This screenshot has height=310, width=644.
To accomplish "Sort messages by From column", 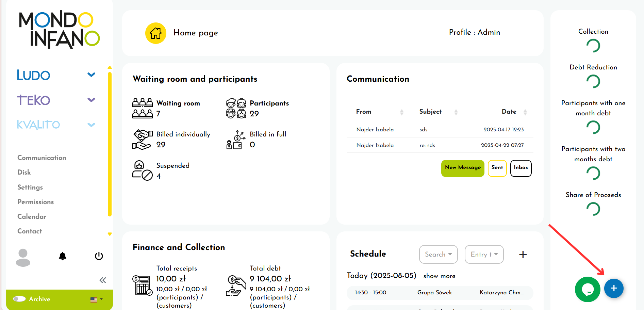I will pos(401,112).
